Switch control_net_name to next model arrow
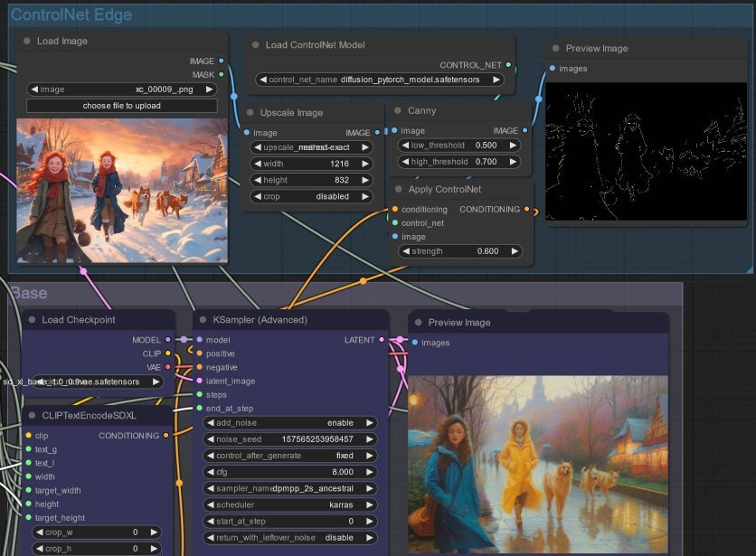The width and height of the screenshot is (756, 556). coord(496,80)
